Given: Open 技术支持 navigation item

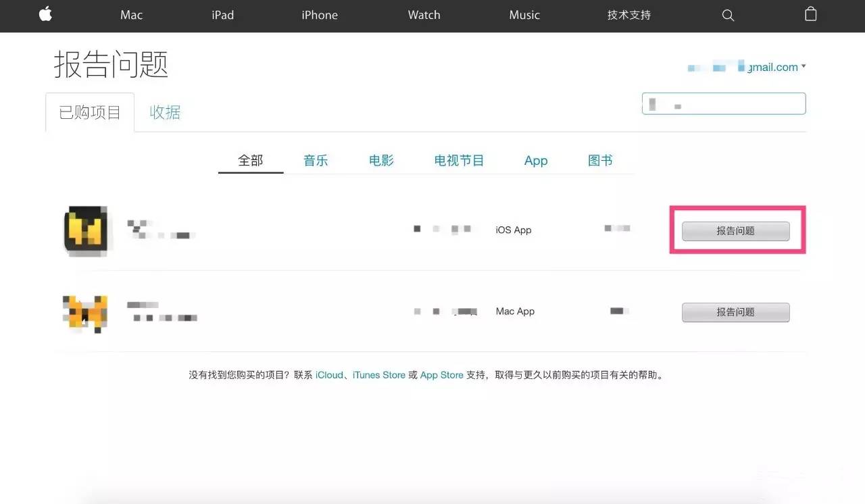Looking at the screenshot, I should (x=628, y=15).
